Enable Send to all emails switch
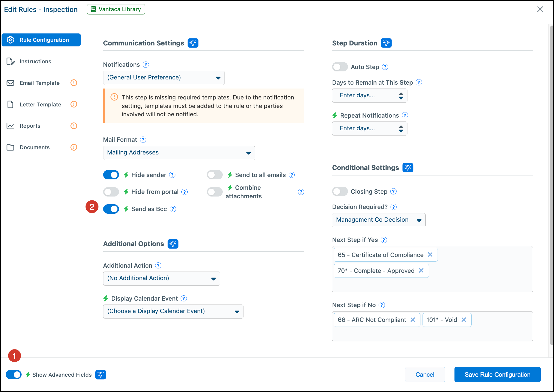Image resolution: width=554 pixels, height=392 pixels. point(215,175)
